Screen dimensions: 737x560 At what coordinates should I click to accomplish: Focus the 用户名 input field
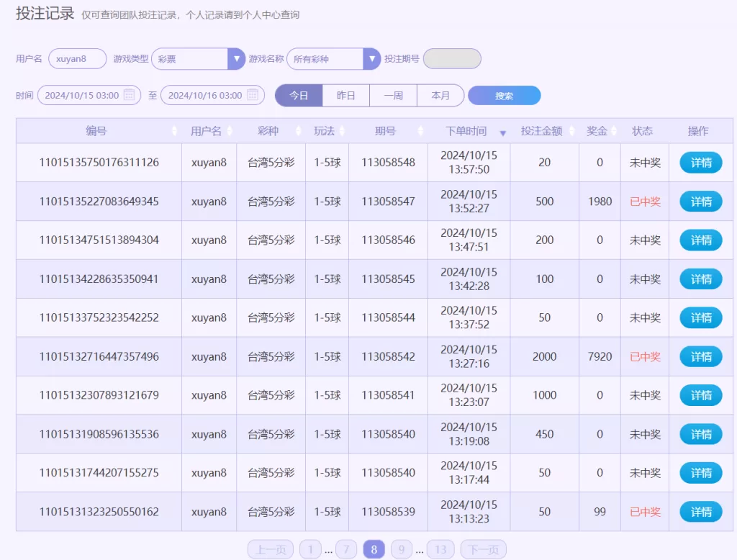tap(78, 59)
